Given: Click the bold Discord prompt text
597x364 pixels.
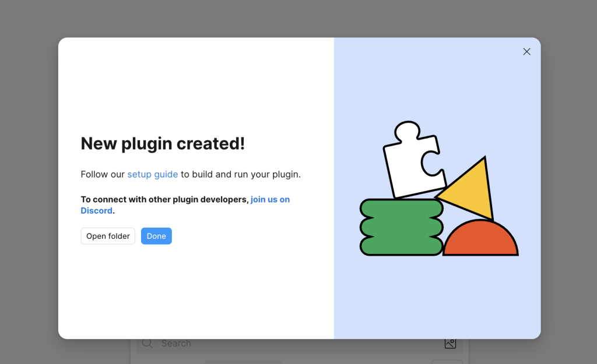Looking at the screenshot, I should [x=165, y=199].
